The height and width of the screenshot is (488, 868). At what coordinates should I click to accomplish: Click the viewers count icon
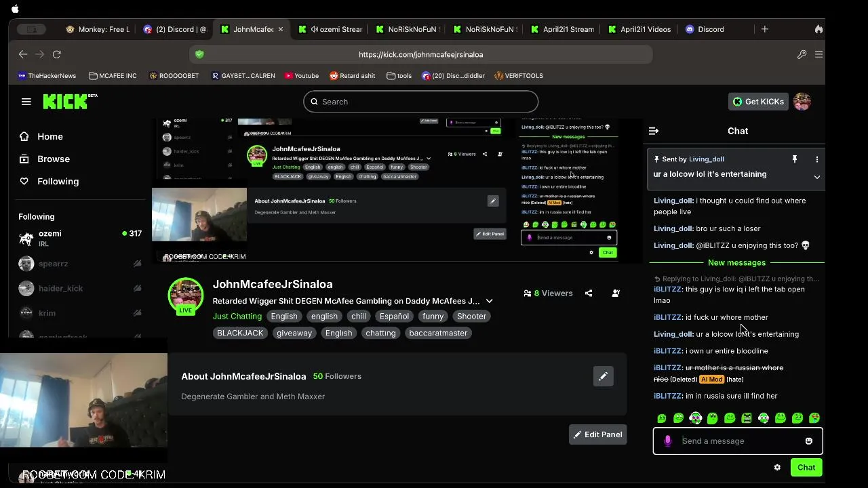pos(528,293)
